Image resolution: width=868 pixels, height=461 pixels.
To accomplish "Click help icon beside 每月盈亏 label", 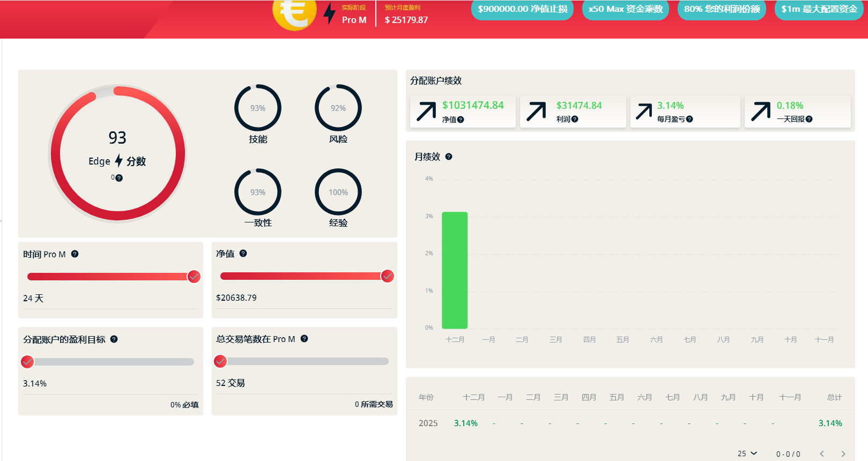I will coord(689,119).
